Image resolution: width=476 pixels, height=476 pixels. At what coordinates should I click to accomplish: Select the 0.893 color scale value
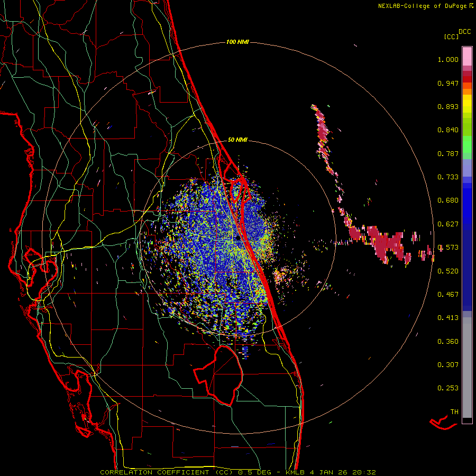click(448, 106)
